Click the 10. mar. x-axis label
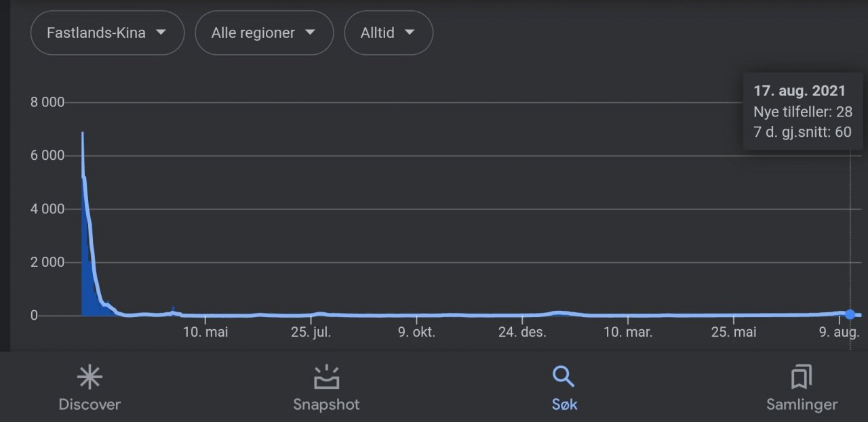Image resolution: width=868 pixels, height=422 pixels. pyautogui.click(x=628, y=333)
